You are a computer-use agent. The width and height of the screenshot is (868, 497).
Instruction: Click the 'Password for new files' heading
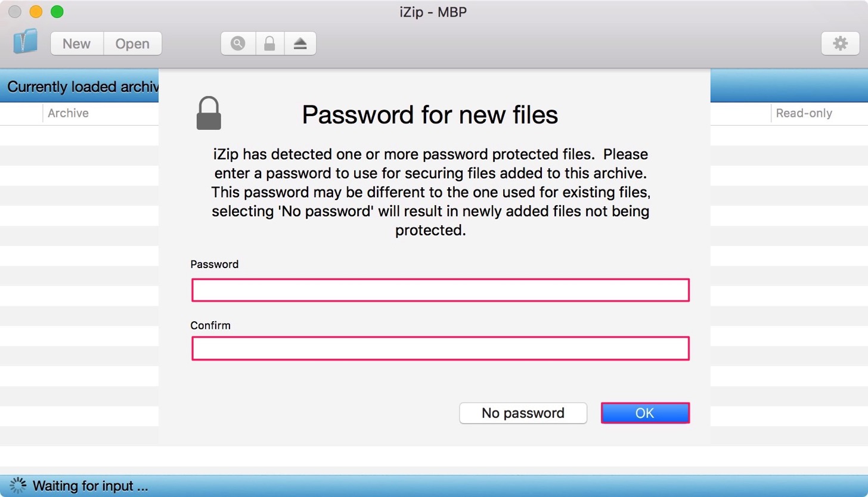click(430, 114)
